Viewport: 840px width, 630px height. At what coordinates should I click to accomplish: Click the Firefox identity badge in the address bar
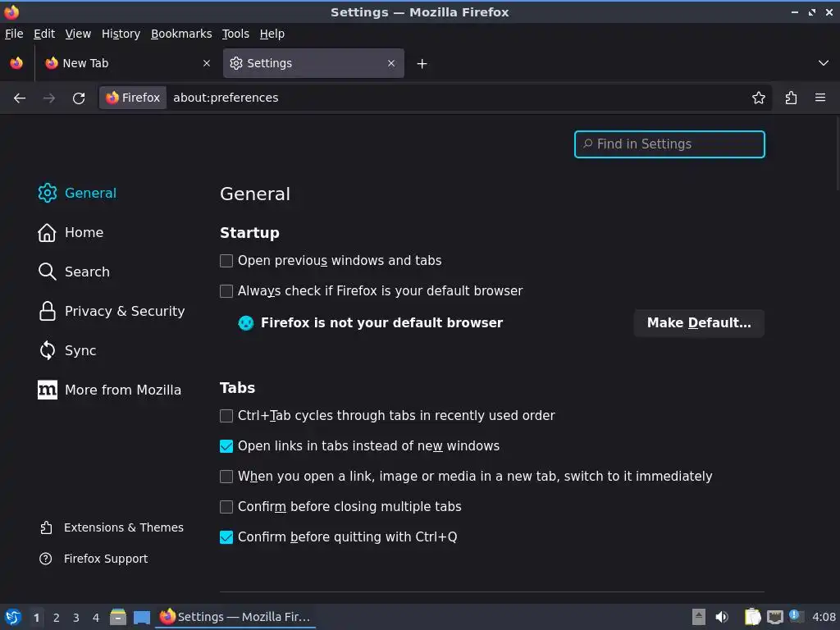133,98
